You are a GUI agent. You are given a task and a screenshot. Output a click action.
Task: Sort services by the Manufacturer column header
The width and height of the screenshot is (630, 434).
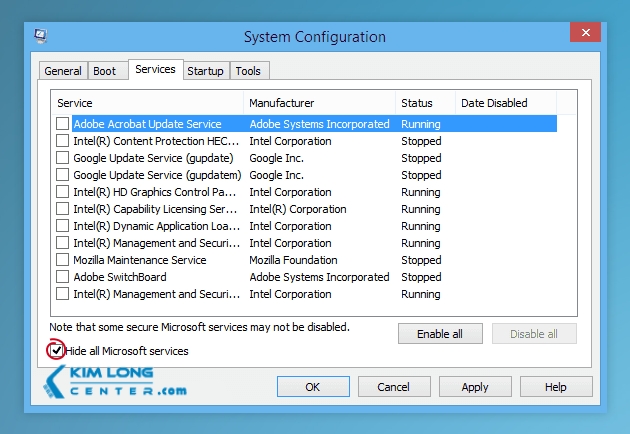tap(318, 103)
